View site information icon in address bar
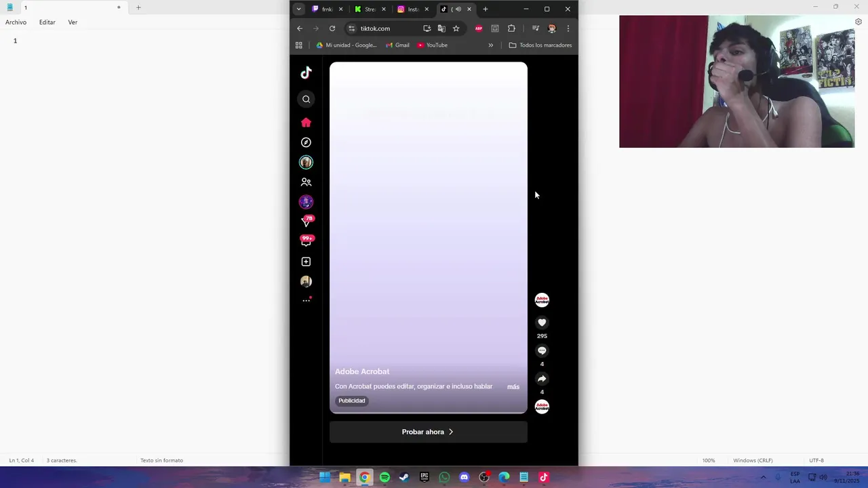The height and width of the screenshot is (488, 868). pyautogui.click(x=351, y=28)
